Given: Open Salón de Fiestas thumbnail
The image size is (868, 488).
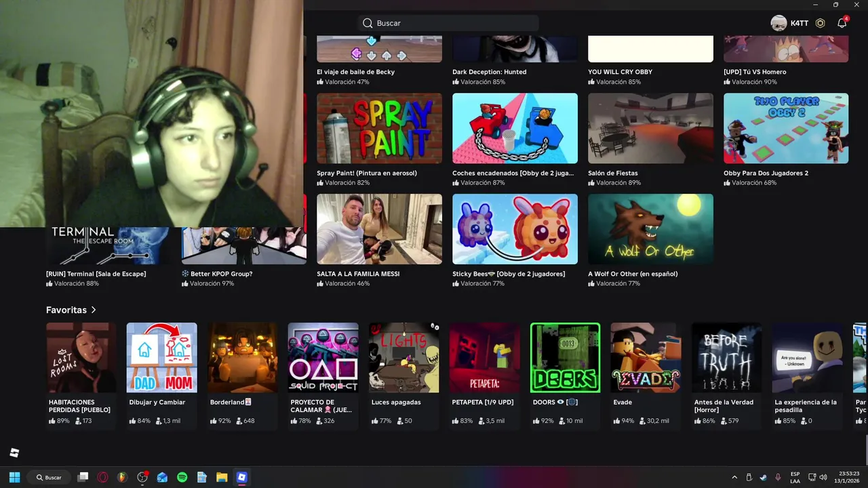Looking at the screenshot, I should click(x=650, y=128).
